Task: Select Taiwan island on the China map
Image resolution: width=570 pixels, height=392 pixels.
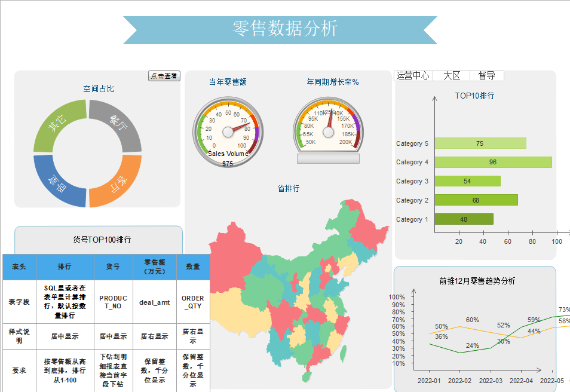Action: click(x=343, y=354)
